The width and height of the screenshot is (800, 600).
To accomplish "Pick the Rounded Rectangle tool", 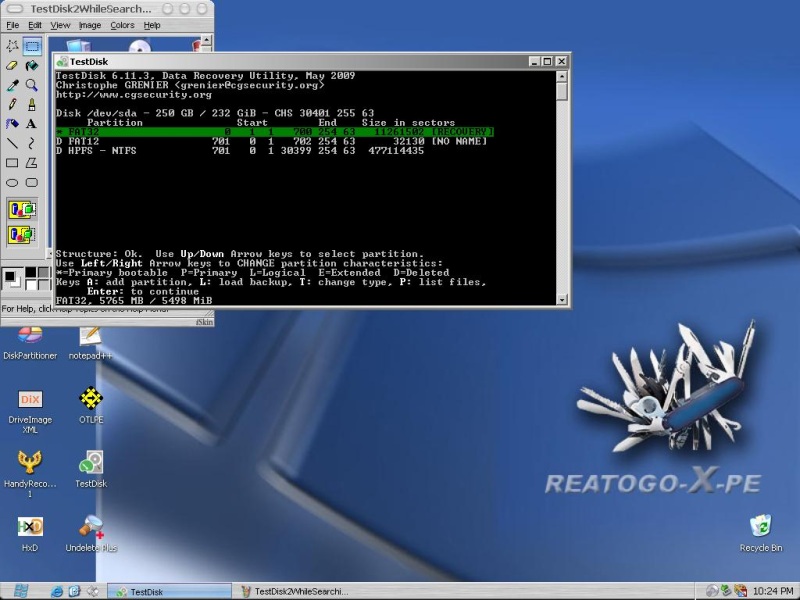I will [32, 182].
